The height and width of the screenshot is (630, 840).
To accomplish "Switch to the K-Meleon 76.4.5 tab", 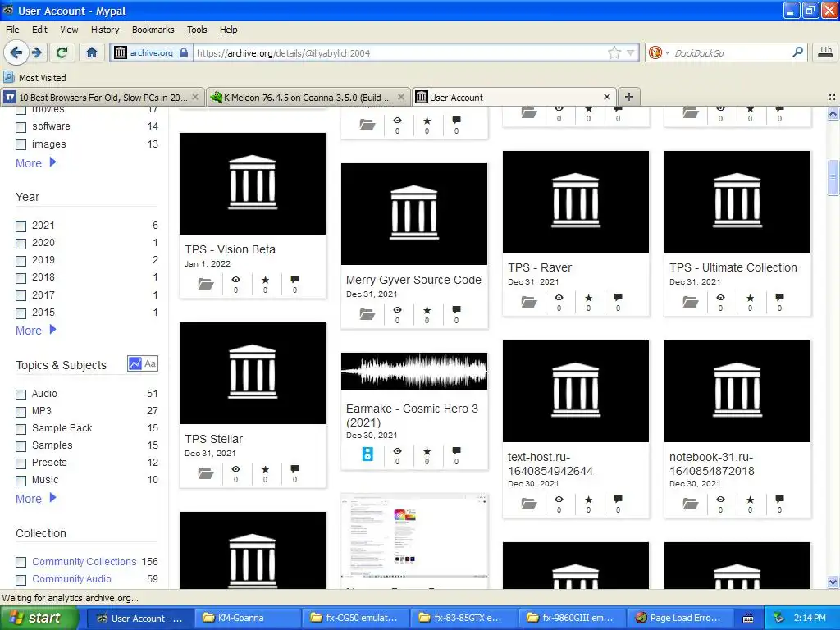I will tap(308, 97).
